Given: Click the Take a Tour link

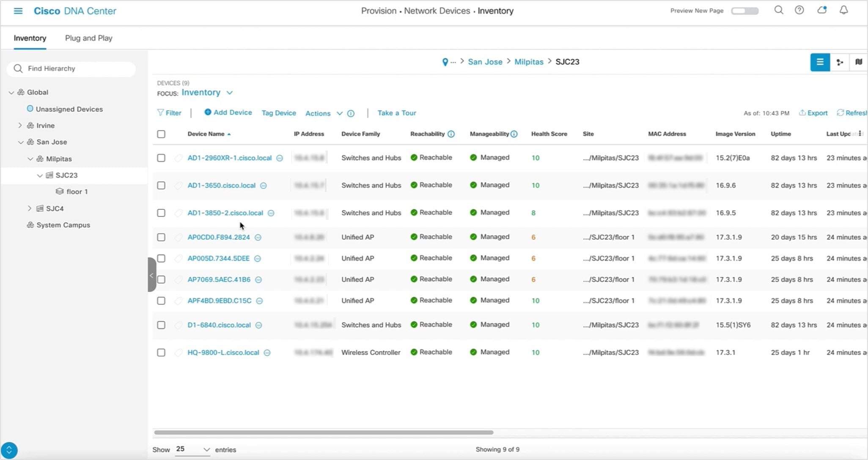Looking at the screenshot, I should [x=397, y=113].
